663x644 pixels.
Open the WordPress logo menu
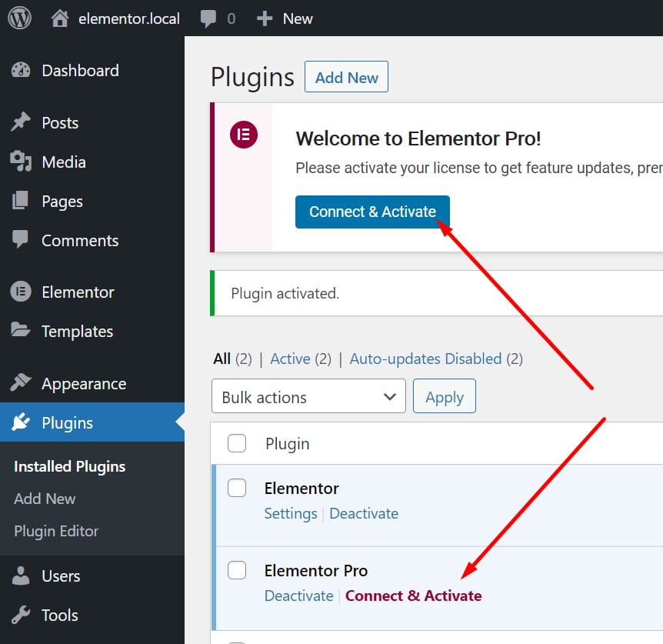click(19, 18)
